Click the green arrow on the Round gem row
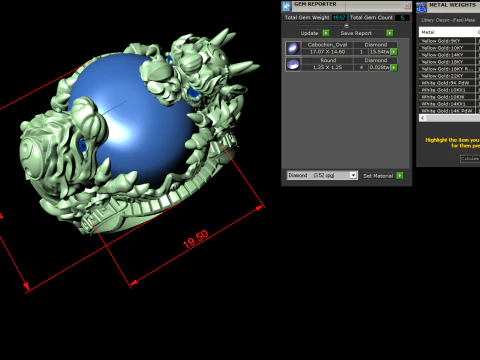Viewport: 480px width, 360px height. pyautogui.click(x=394, y=67)
